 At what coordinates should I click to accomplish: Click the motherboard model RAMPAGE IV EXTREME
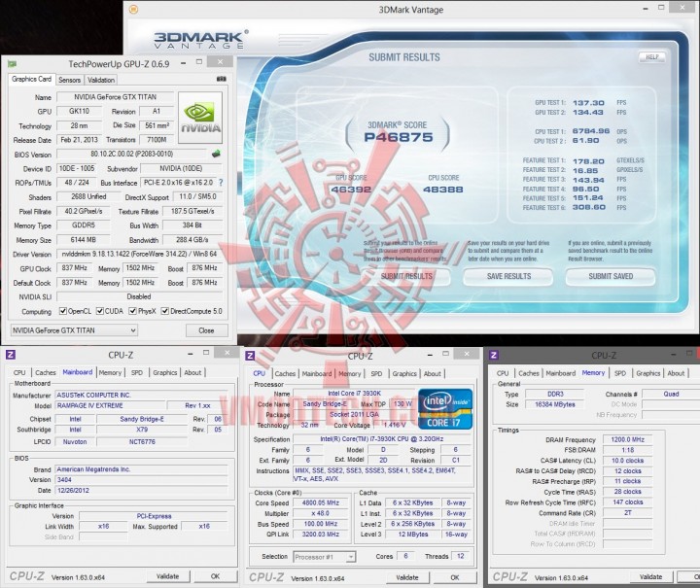pyautogui.click(x=109, y=405)
